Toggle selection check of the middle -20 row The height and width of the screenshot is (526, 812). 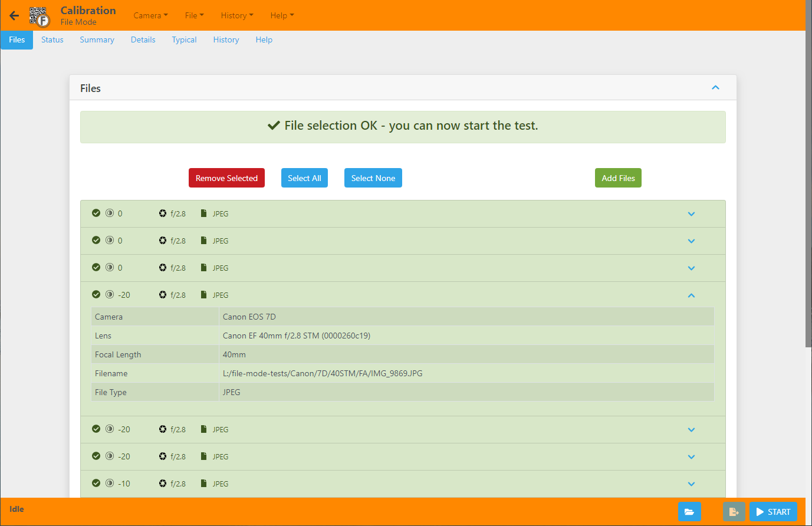96,429
